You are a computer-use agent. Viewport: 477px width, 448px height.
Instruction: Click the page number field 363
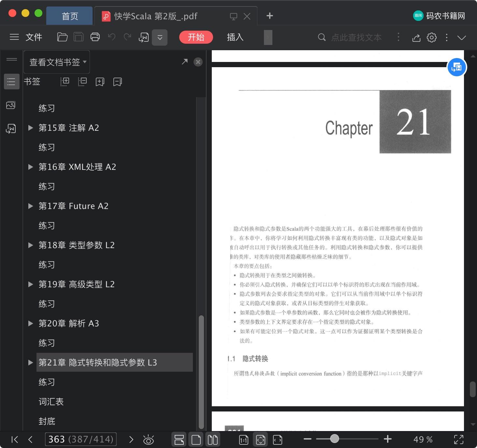click(81, 439)
